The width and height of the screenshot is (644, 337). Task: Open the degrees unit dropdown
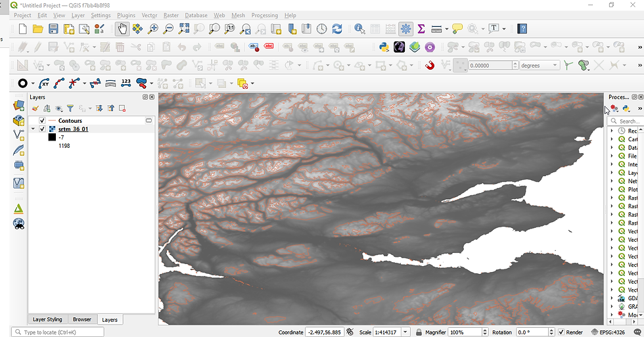pos(555,66)
